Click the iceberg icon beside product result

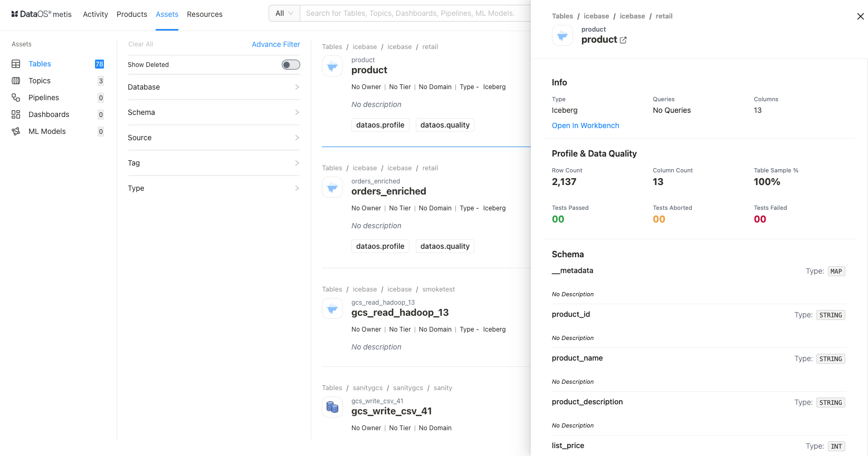point(332,66)
